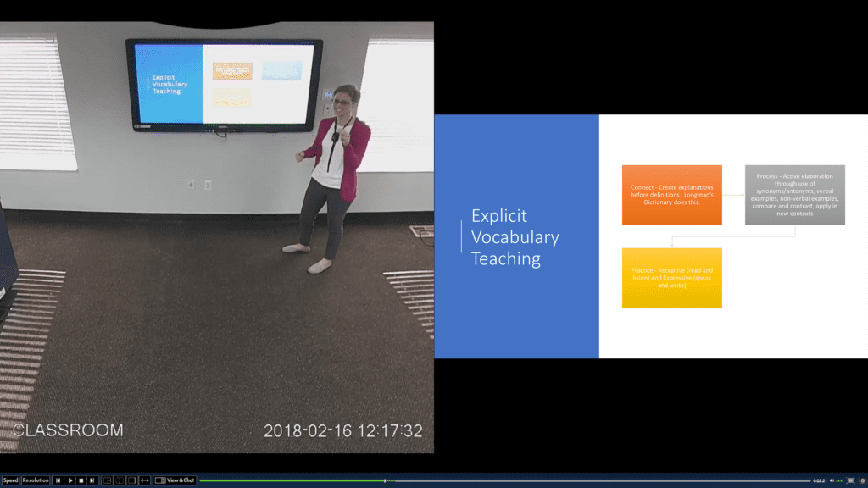Skip back using the previous-segment icon
The height and width of the screenshot is (488, 868).
(x=58, y=480)
